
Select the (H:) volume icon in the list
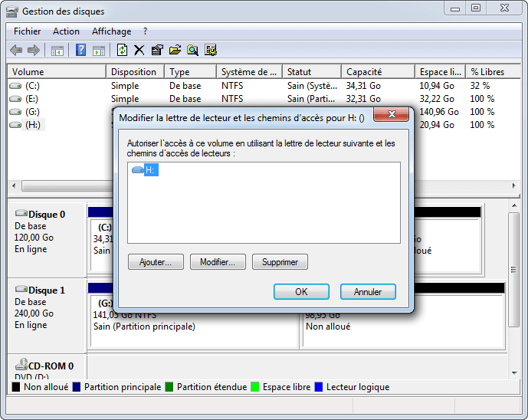15,125
